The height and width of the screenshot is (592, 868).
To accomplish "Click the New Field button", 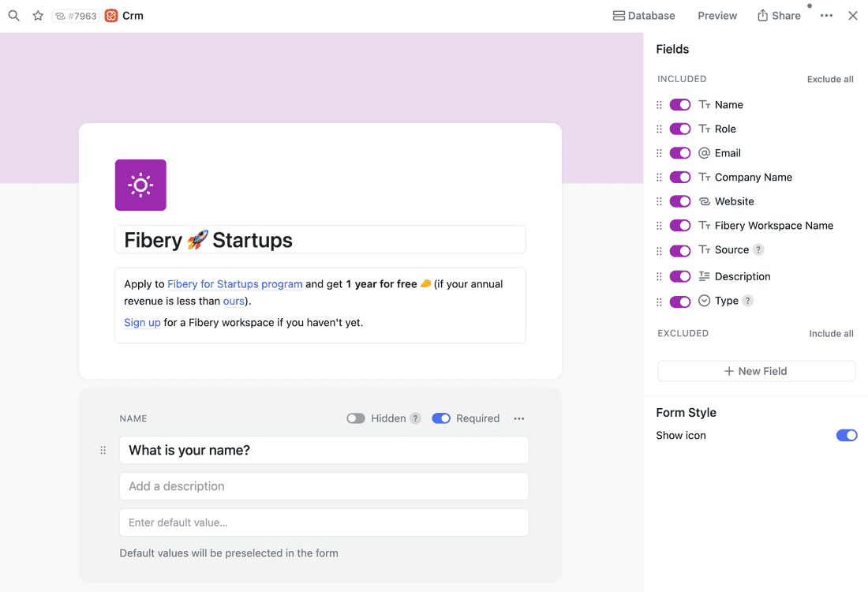I will 755,371.
